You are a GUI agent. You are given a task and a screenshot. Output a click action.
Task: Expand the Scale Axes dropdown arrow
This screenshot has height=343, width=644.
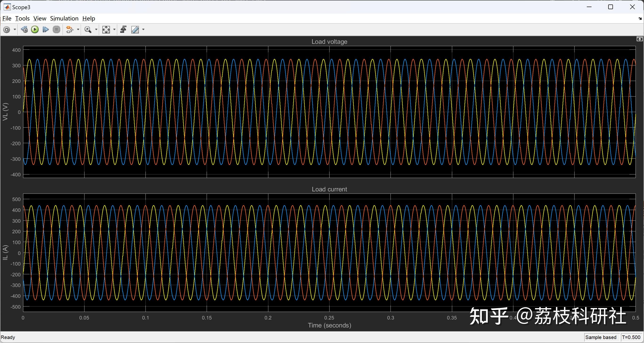[x=114, y=30]
